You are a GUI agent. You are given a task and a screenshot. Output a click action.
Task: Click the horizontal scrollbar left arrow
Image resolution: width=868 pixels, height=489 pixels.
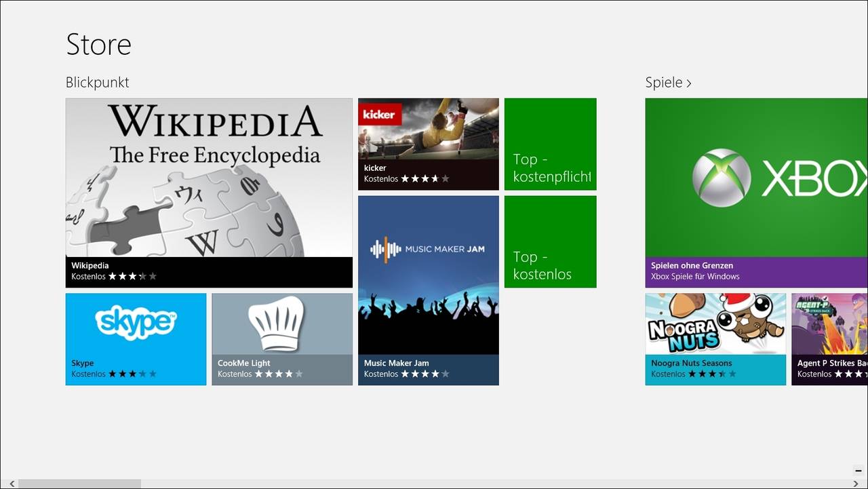pyautogui.click(x=11, y=484)
